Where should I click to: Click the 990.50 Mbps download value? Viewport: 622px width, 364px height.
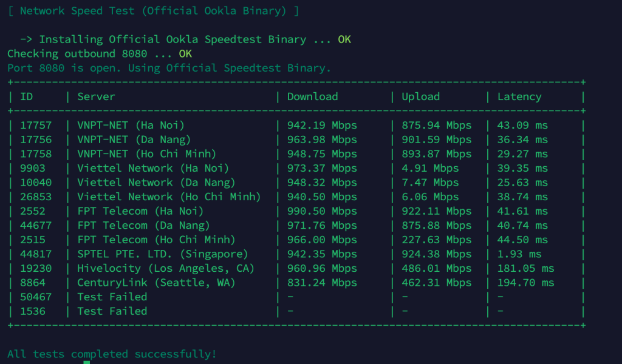pyautogui.click(x=322, y=211)
